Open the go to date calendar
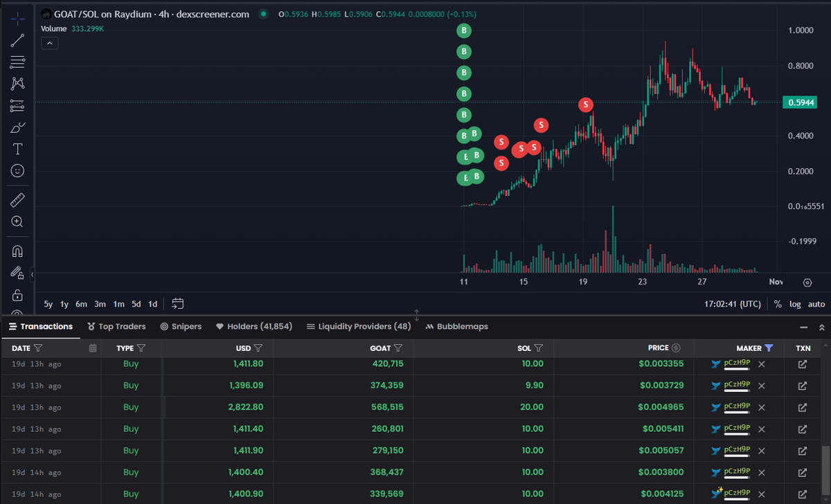Image resolution: width=831 pixels, height=504 pixels. (x=177, y=303)
